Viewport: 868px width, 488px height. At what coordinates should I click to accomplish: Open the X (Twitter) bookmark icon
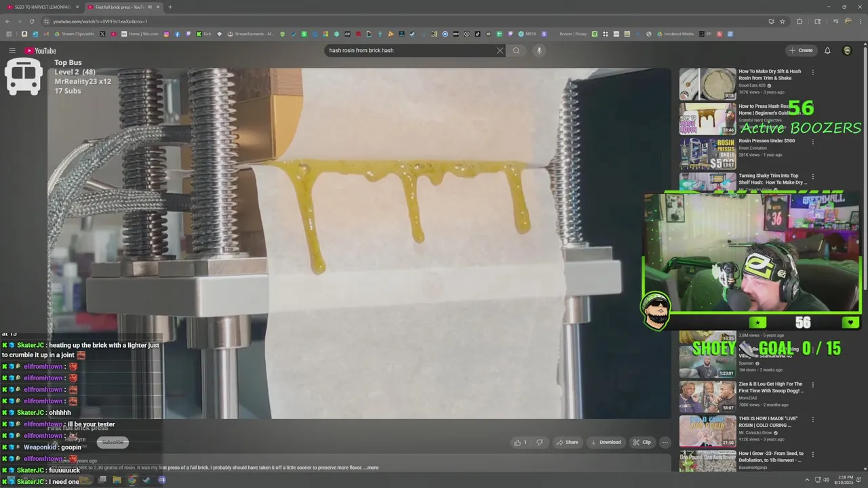click(x=102, y=34)
